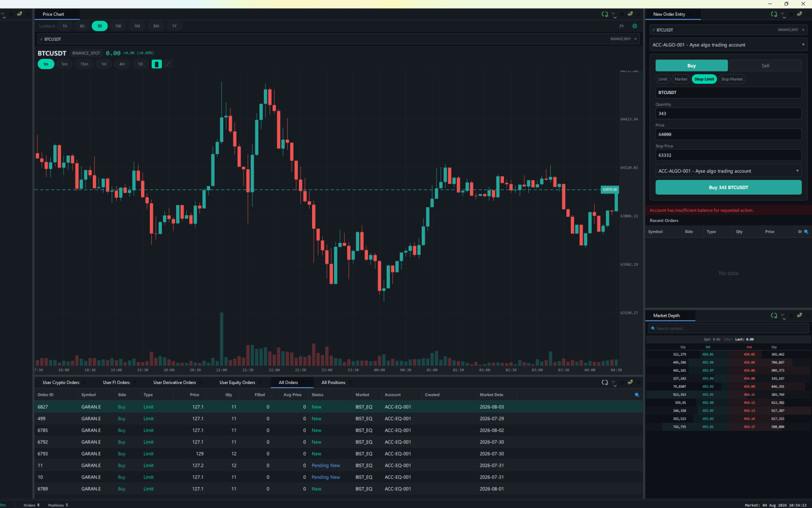Select the candlestick chart type icon

click(157, 64)
